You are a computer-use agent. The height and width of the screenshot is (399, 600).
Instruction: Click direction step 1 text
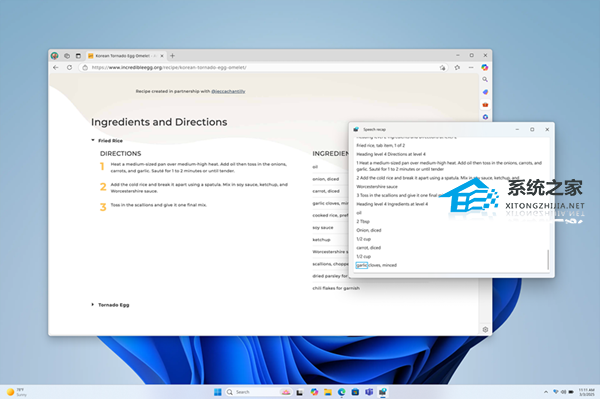click(x=199, y=168)
